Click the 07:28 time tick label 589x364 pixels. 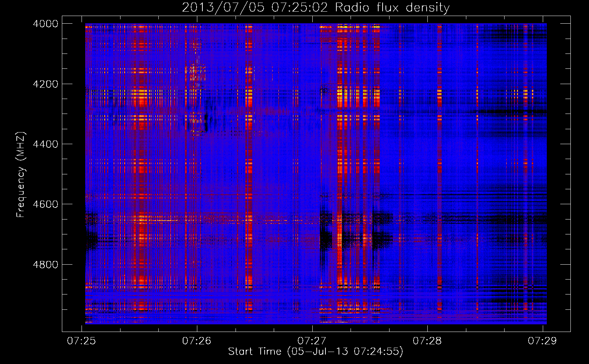coord(427,341)
